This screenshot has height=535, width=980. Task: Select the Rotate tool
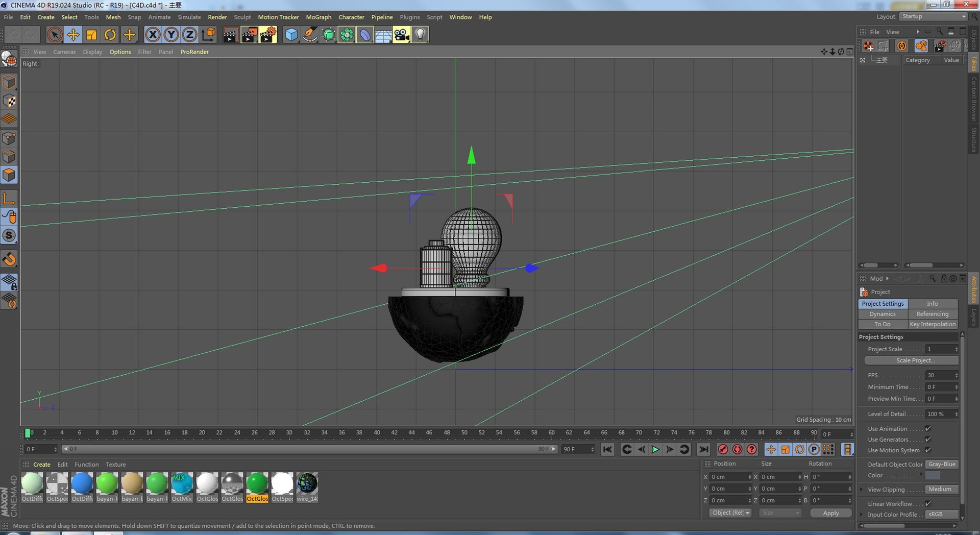click(110, 35)
